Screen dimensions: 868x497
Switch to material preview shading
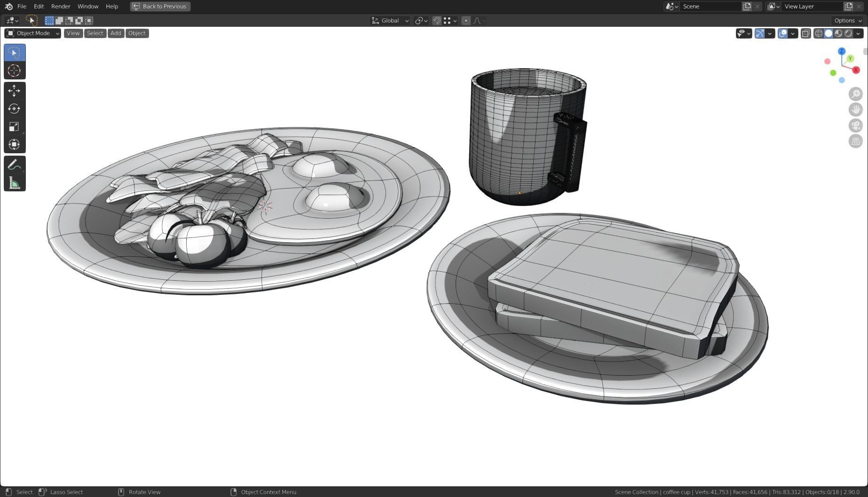838,33
